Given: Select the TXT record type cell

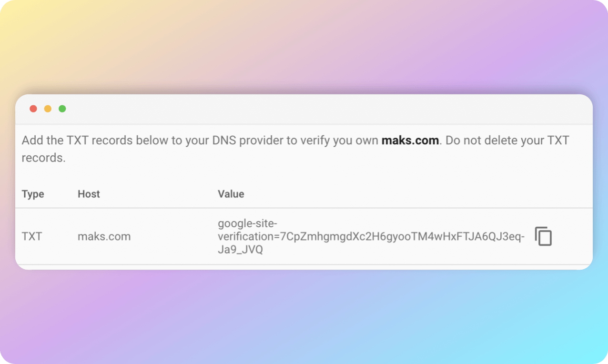Looking at the screenshot, I should 32,236.
